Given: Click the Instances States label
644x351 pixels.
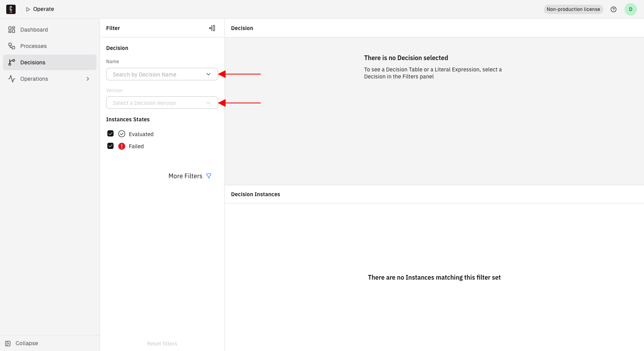Looking at the screenshot, I should click(x=128, y=119).
